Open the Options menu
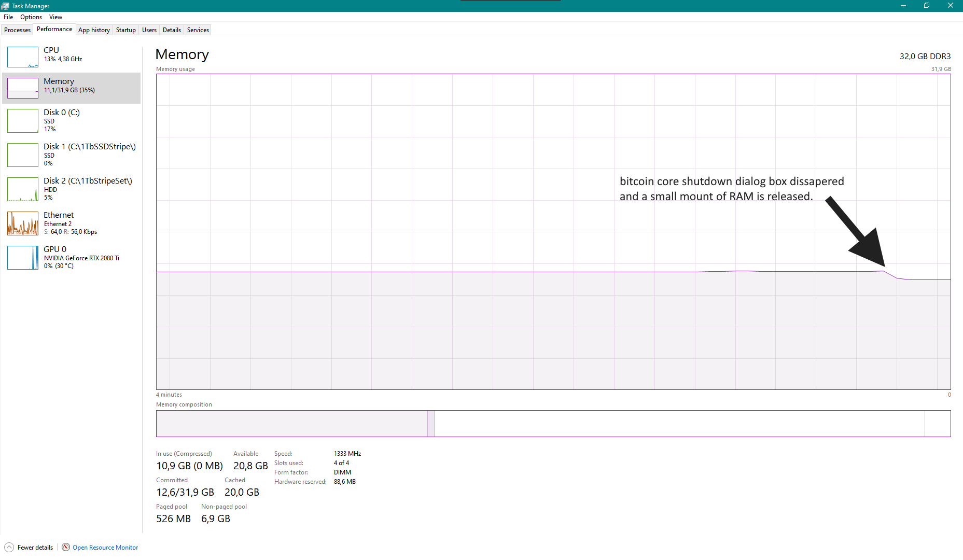The height and width of the screenshot is (560, 963). (31, 17)
